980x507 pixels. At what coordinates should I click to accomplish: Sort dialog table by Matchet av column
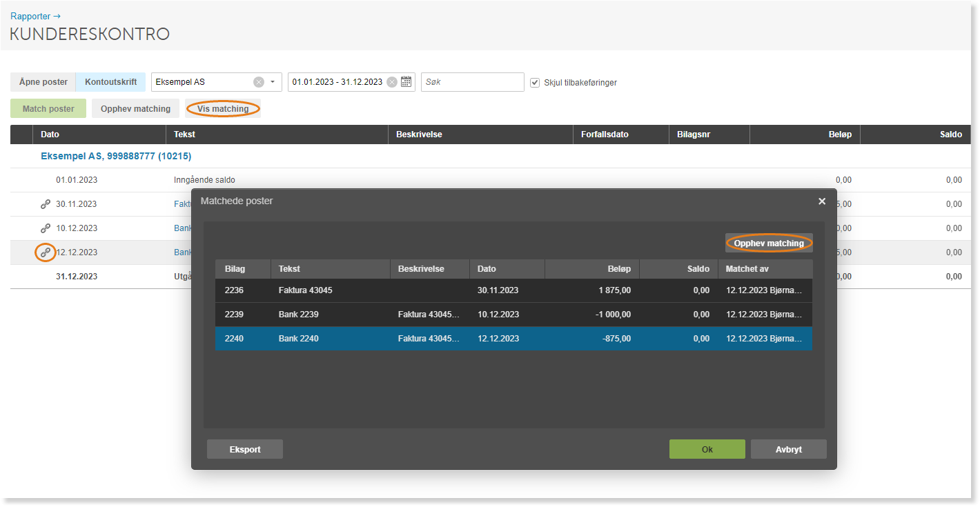coord(765,269)
